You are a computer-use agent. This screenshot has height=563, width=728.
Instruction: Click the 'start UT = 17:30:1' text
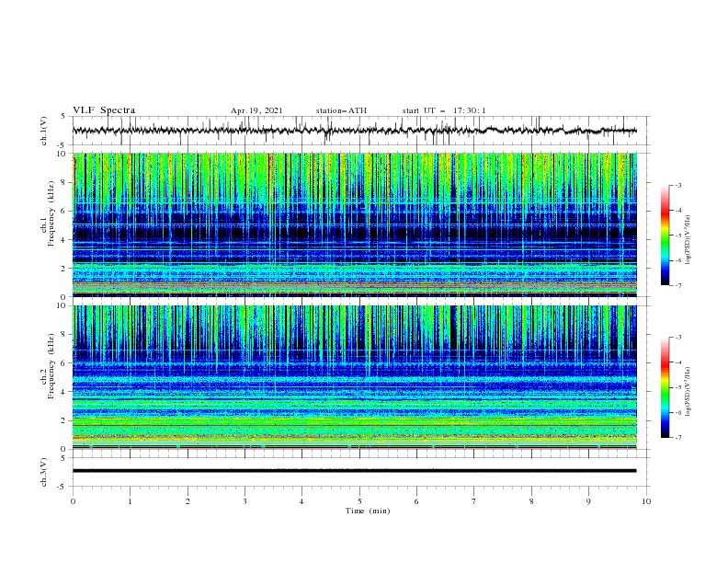(x=444, y=110)
